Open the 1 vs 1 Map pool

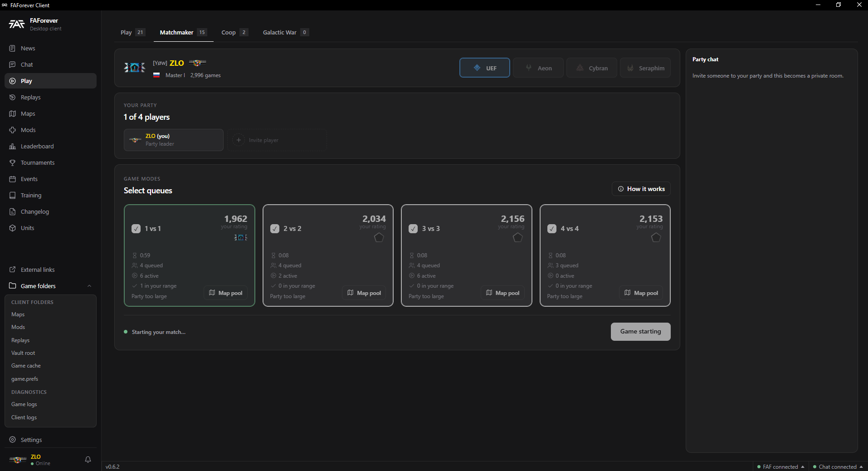226,293
